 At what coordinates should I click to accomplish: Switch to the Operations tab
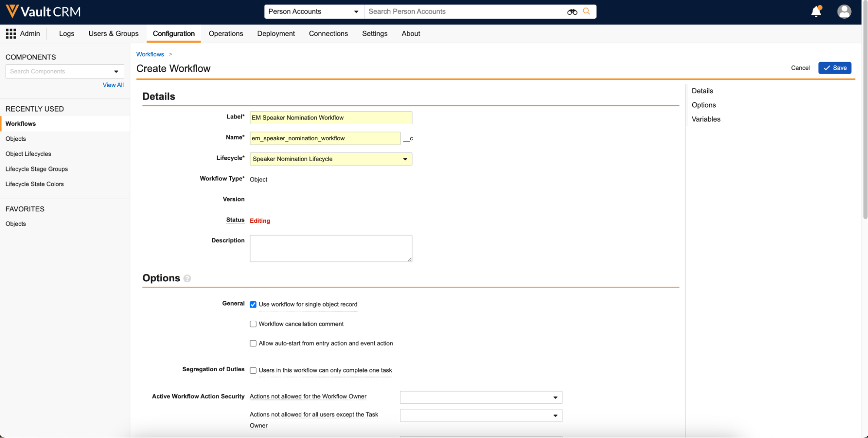coord(225,34)
